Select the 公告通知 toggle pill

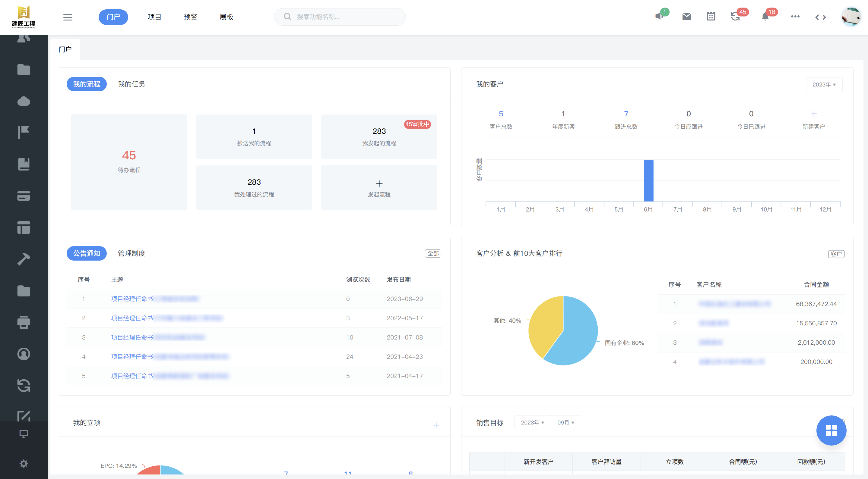(x=87, y=253)
